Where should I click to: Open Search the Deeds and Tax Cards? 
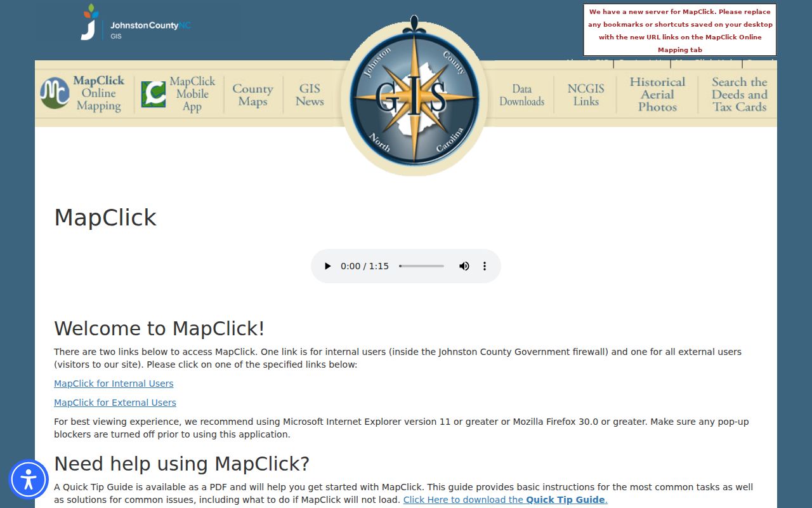pos(739,94)
